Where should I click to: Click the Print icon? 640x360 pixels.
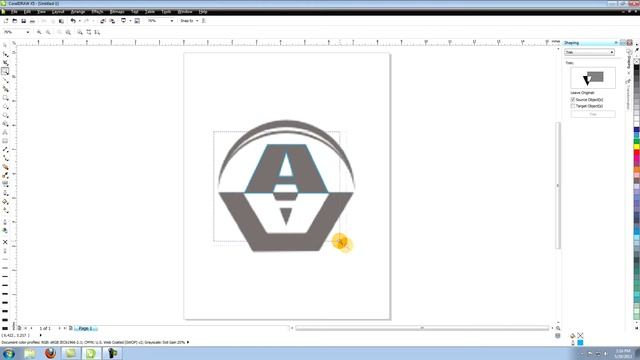click(32, 21)
